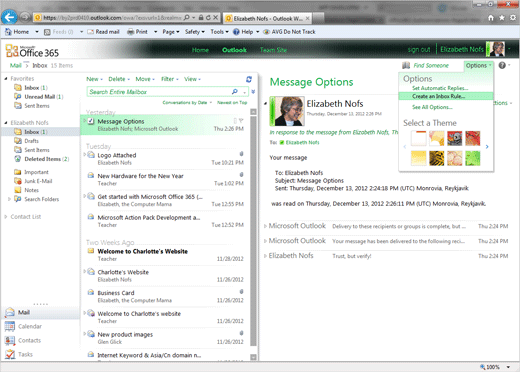Click the sign out link
The height and width of the screenshot is (372, 520).
419,50
